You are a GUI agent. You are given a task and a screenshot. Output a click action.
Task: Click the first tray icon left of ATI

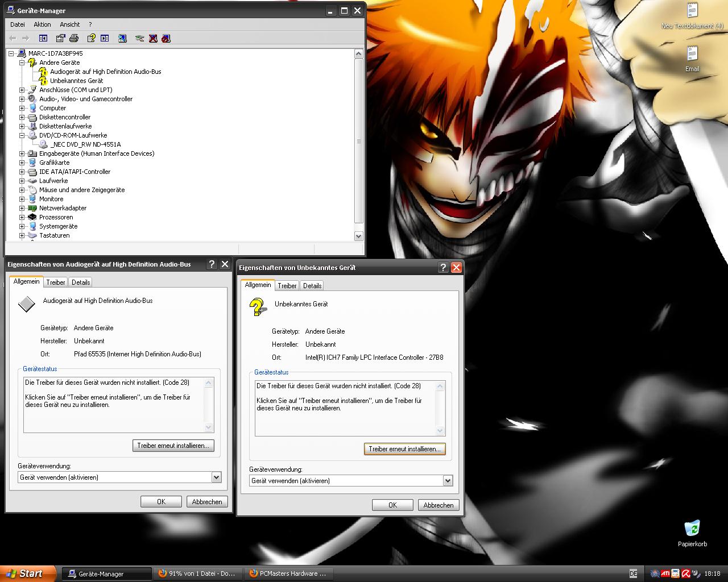[x=655, y=573]
